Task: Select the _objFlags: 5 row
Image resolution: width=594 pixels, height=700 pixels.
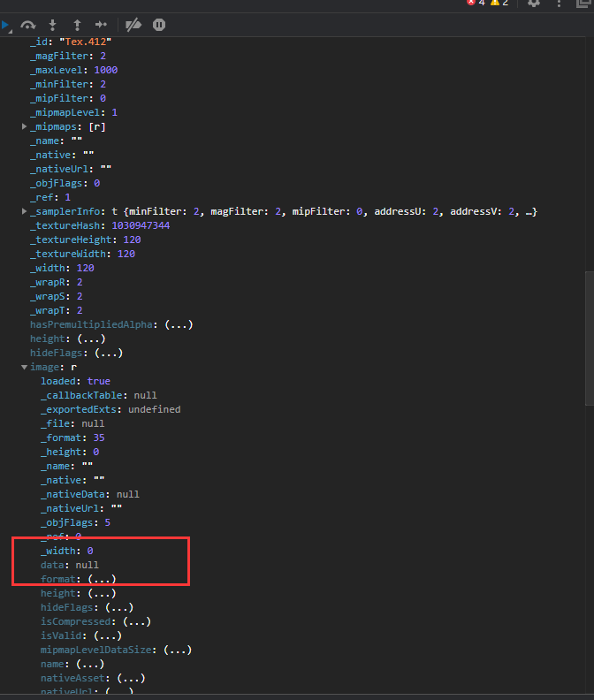Action: tap(75, 522)
